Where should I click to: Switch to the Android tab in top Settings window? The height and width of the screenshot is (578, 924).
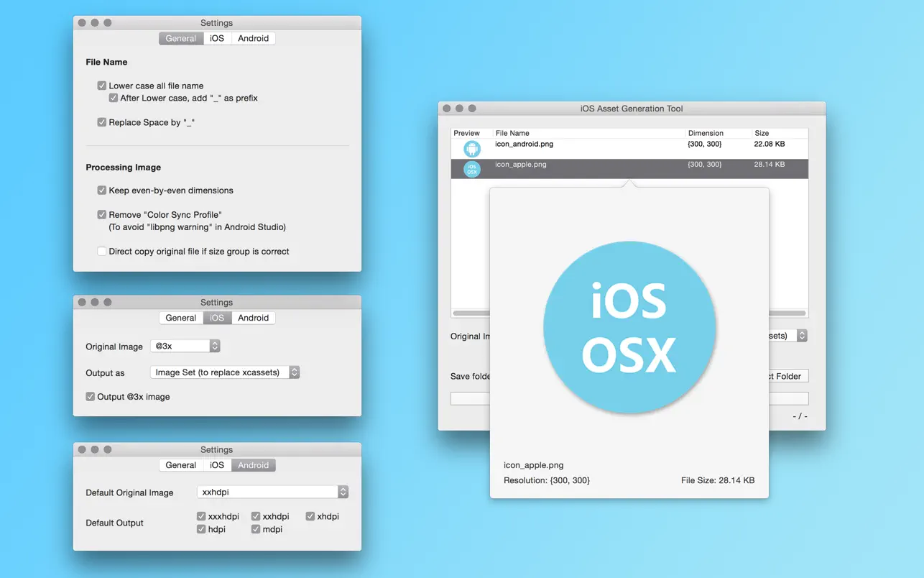click(253, 38)
